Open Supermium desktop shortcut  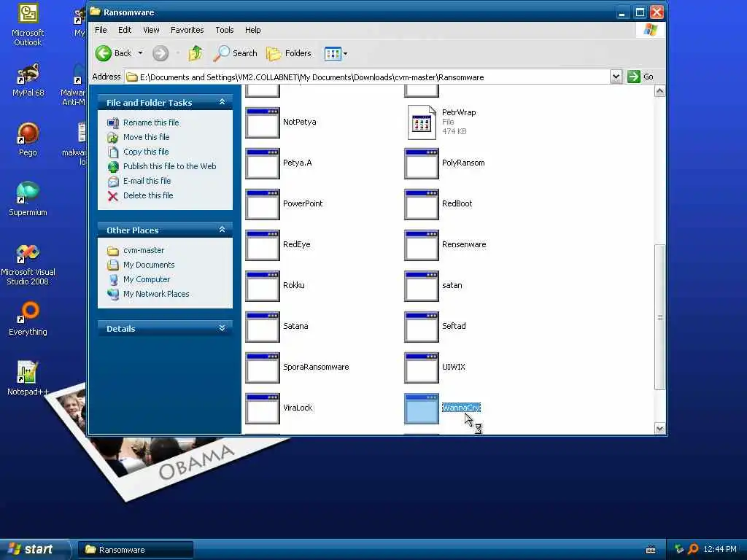click(x=28, y=199)
